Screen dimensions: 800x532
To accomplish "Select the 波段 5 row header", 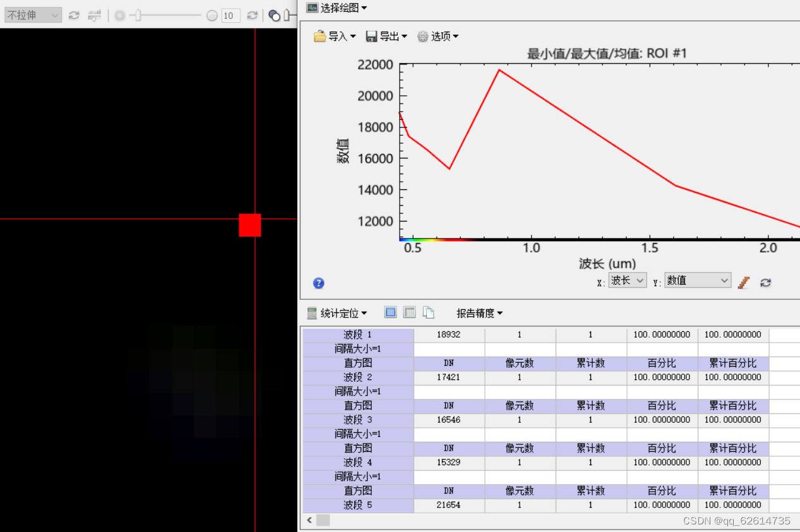I will (x=358, y=505).
